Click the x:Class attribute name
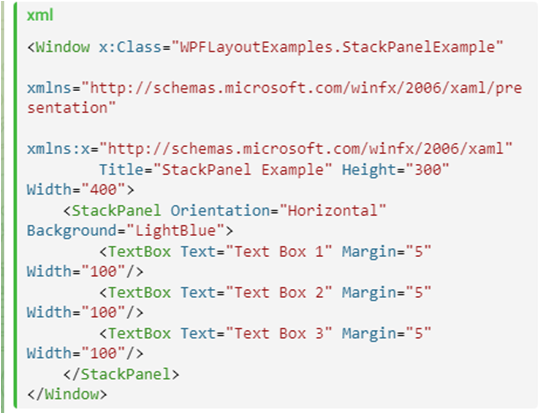The height and width of the screenshot is (418, 545). (x=130, y=47)
